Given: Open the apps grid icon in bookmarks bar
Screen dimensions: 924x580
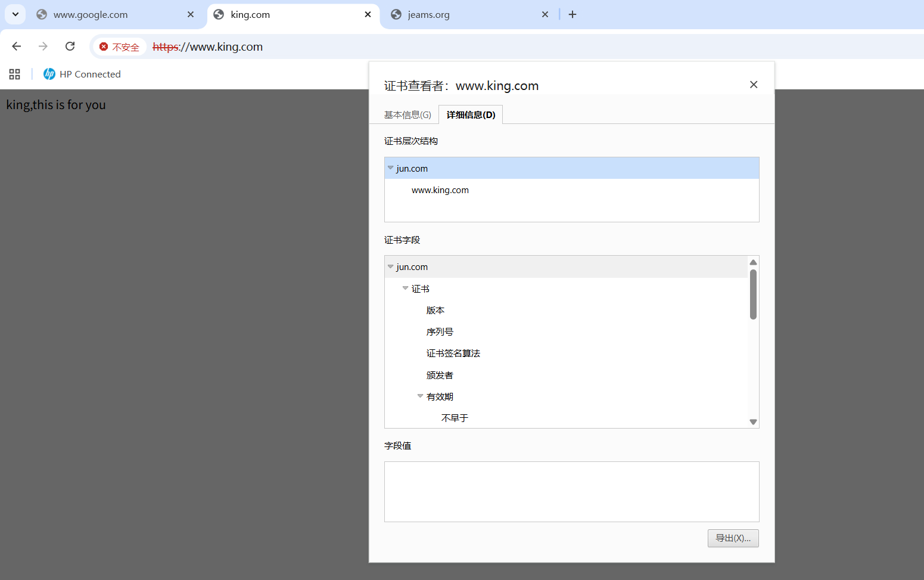Looking at the screenshot, I should coord(15,74).
